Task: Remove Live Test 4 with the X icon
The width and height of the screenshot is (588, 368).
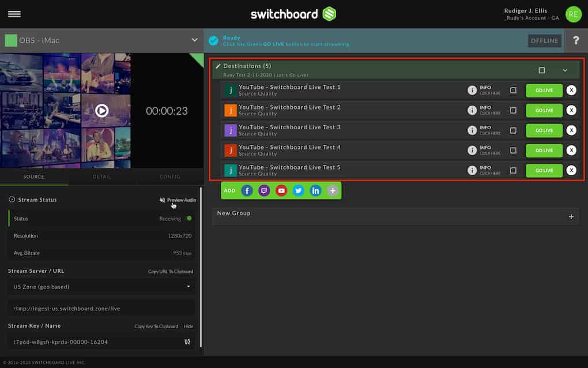Action: click(571, 151)
